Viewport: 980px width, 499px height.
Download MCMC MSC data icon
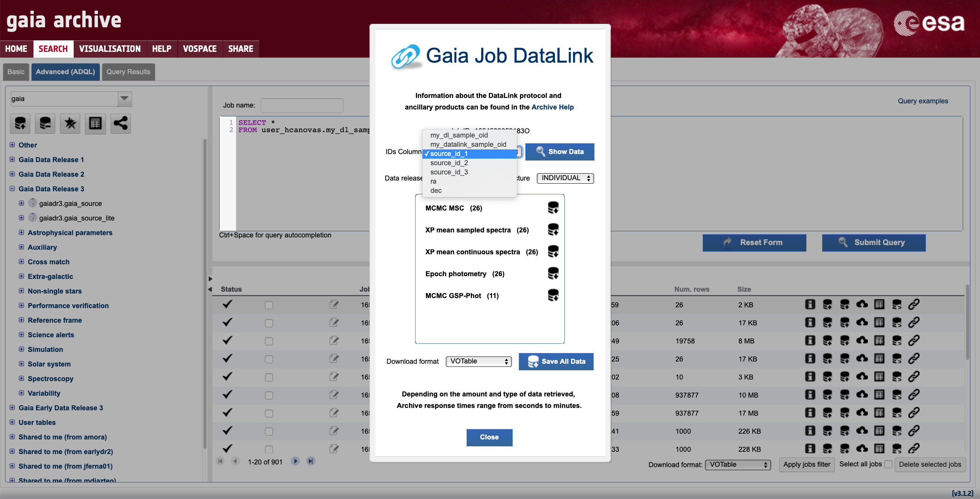pos(553,208)
